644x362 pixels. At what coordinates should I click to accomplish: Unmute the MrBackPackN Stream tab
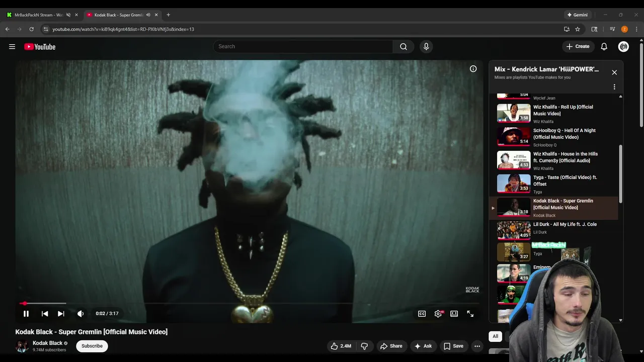tap(68, 15)
